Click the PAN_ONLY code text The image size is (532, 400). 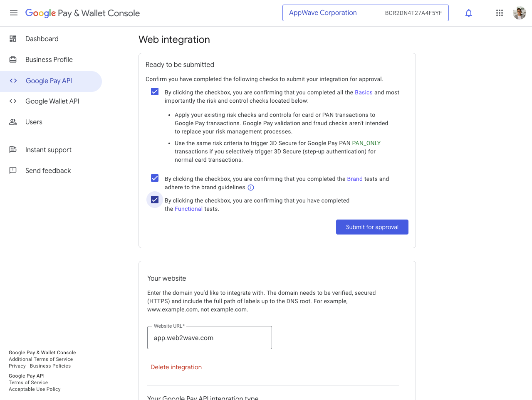[x=366, y=143]
